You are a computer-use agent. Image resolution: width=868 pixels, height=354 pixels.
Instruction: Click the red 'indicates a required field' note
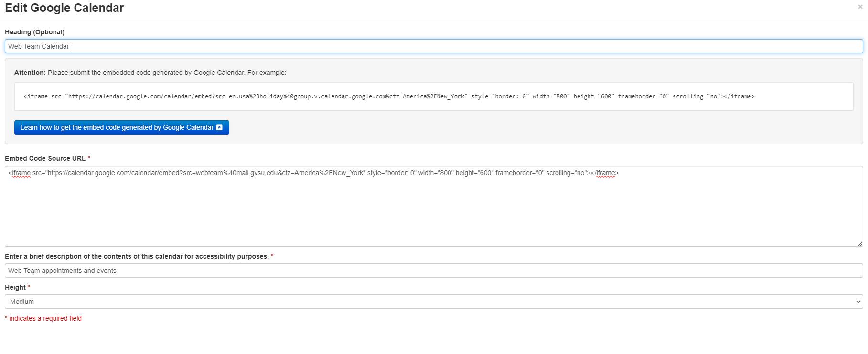(x=45, y=318)
